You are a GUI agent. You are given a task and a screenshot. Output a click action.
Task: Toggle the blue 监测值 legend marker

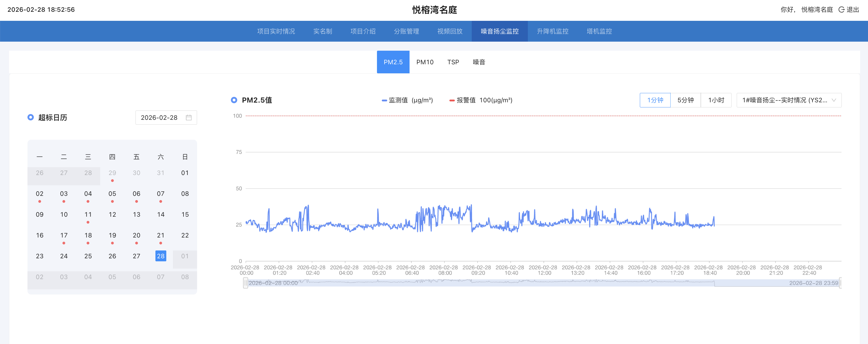(384, 100)
